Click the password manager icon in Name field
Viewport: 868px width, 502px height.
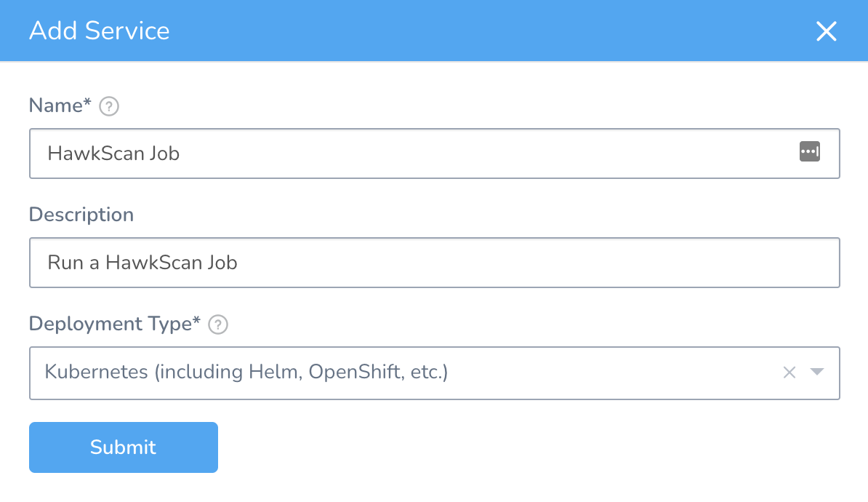809,151
